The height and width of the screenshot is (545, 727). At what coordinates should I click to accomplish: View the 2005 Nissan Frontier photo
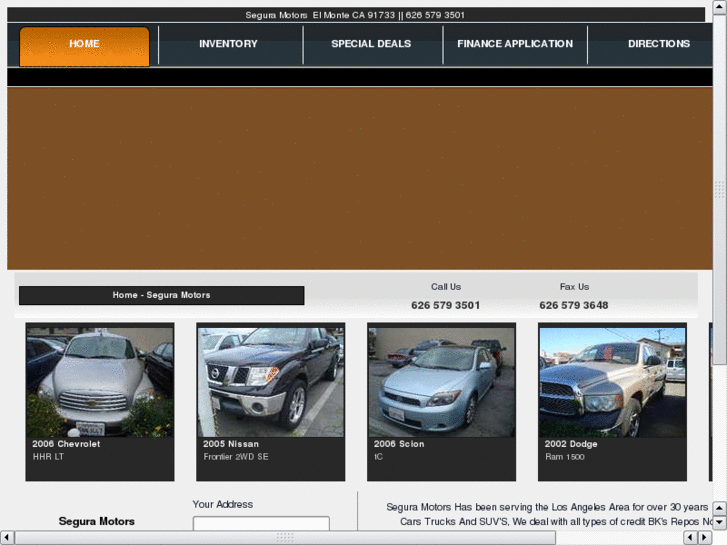click(x=271, y=382)
